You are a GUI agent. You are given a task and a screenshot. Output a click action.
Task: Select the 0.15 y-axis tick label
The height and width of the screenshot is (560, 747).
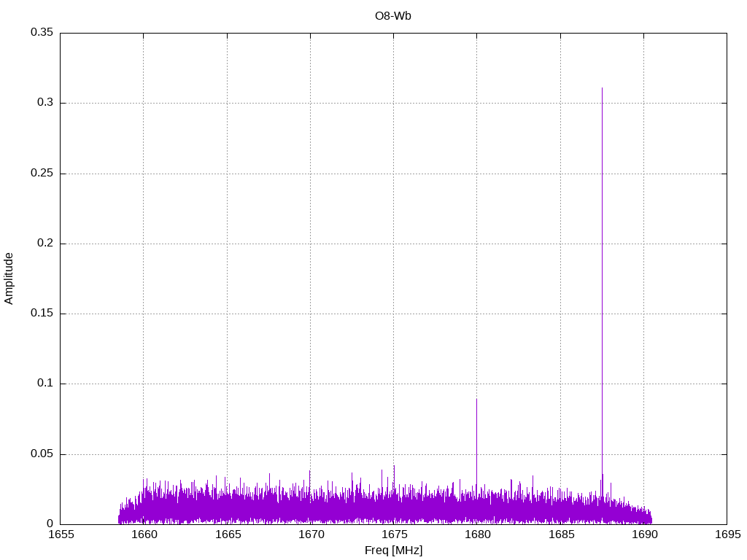tap(42, 314)
